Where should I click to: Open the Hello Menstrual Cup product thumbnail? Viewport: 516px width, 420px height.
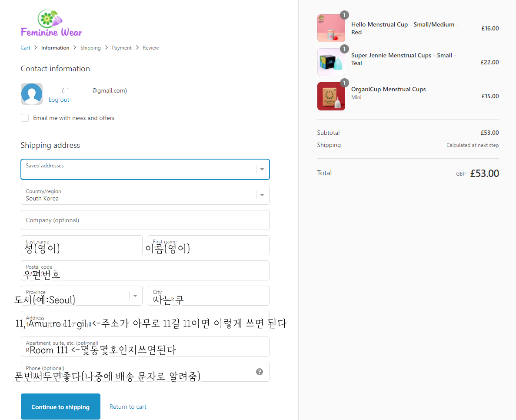tap(331, 28)
